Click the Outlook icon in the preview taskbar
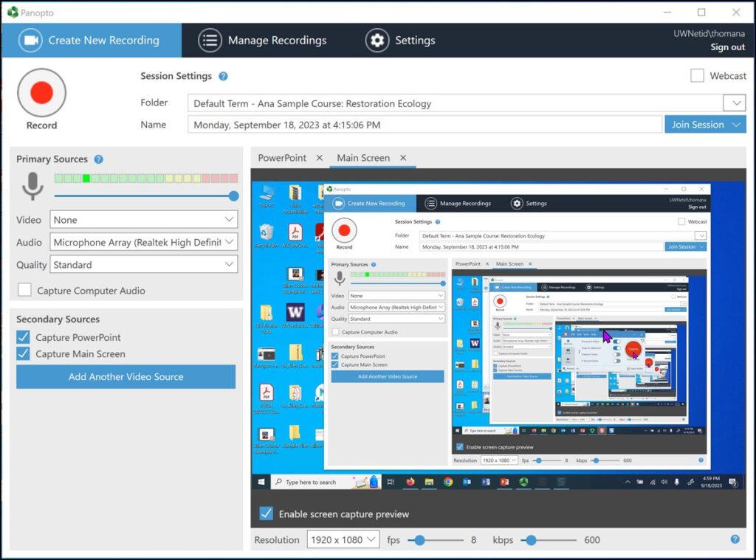This screenshot has height=560, width=756. 467,482
